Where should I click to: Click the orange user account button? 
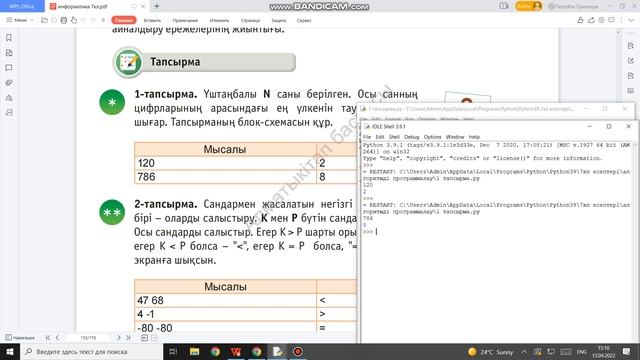529,6
